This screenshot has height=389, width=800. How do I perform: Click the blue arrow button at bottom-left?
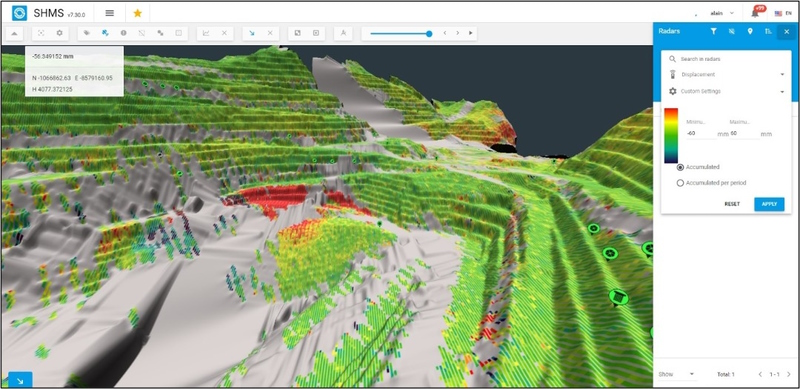[x=20, y=380]
